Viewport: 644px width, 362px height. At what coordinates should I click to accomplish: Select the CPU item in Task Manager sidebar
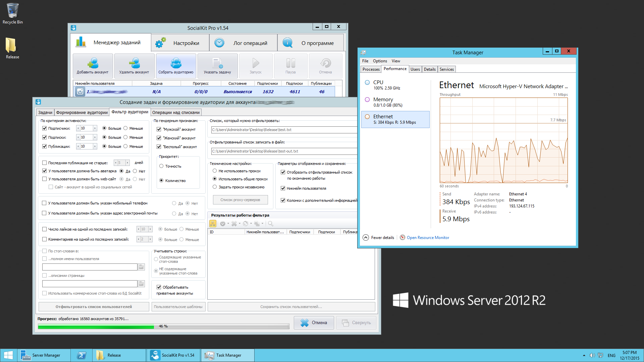click(x=395, y=85)
